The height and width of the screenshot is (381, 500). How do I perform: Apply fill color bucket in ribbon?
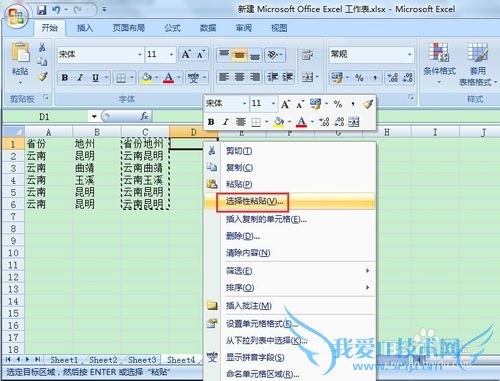(x=146, y=78)
